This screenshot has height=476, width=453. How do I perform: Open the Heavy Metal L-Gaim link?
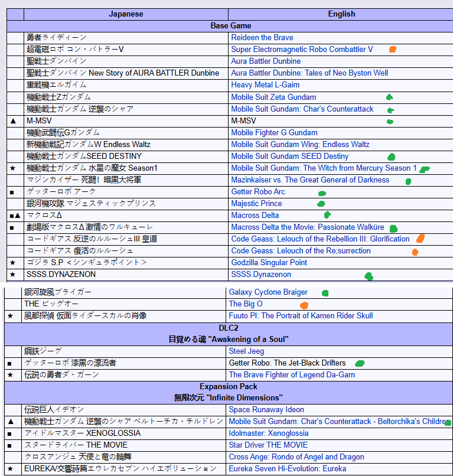click(265, 85)
